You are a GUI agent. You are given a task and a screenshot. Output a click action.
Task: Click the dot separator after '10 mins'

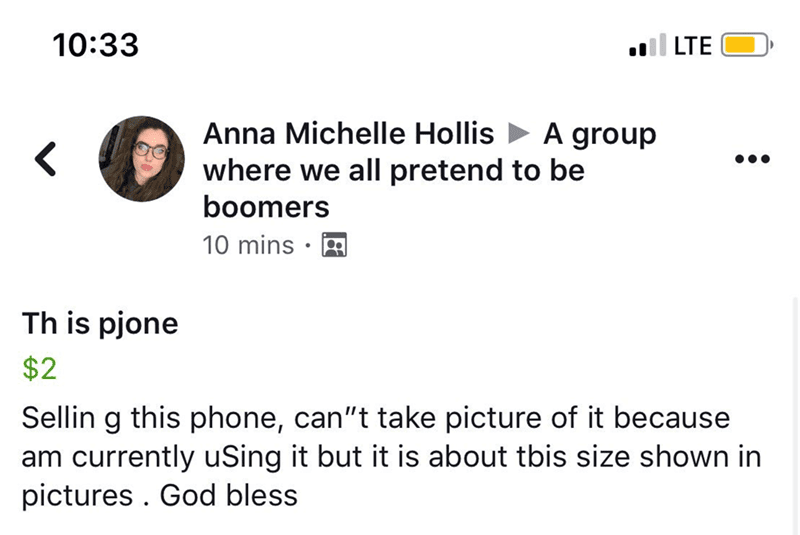(307, 245)
